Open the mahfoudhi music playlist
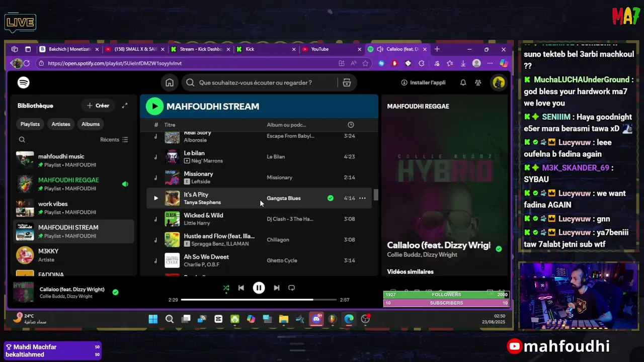The image size is (644, 362). tap(73, 160)
